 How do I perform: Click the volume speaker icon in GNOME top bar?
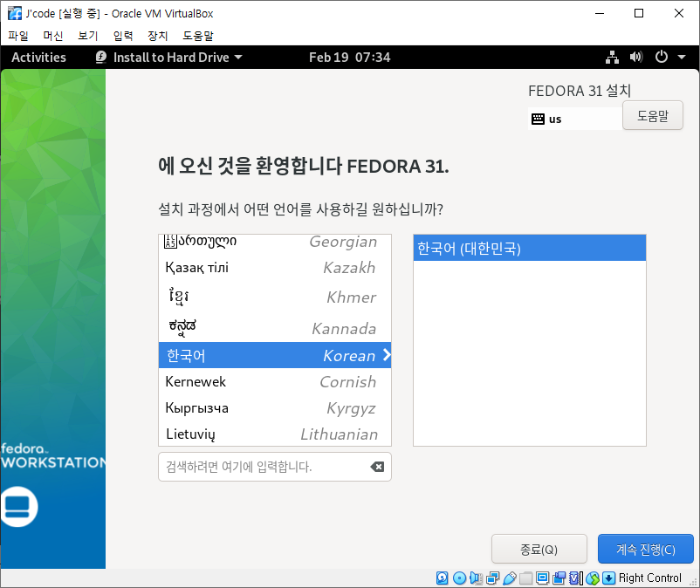636,57
